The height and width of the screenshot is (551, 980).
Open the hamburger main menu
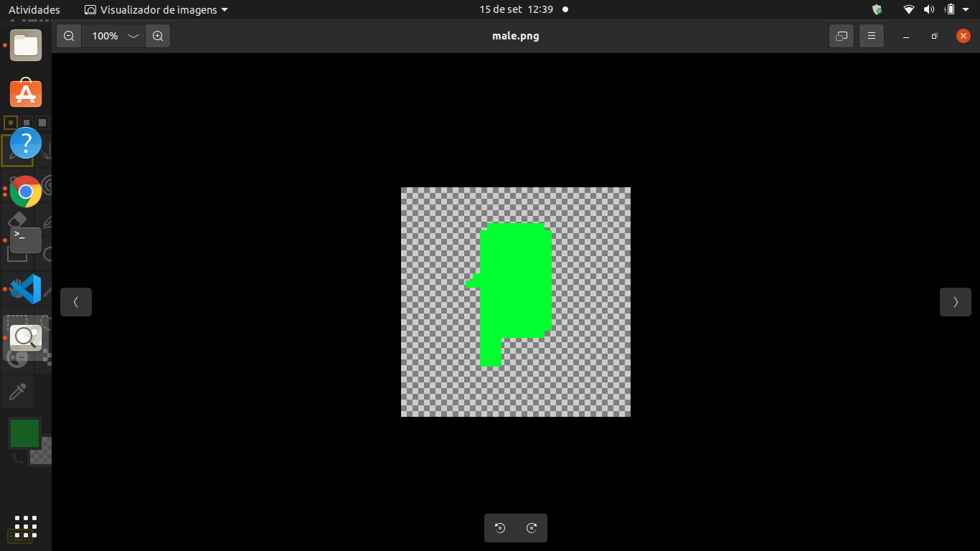(872, 36)
